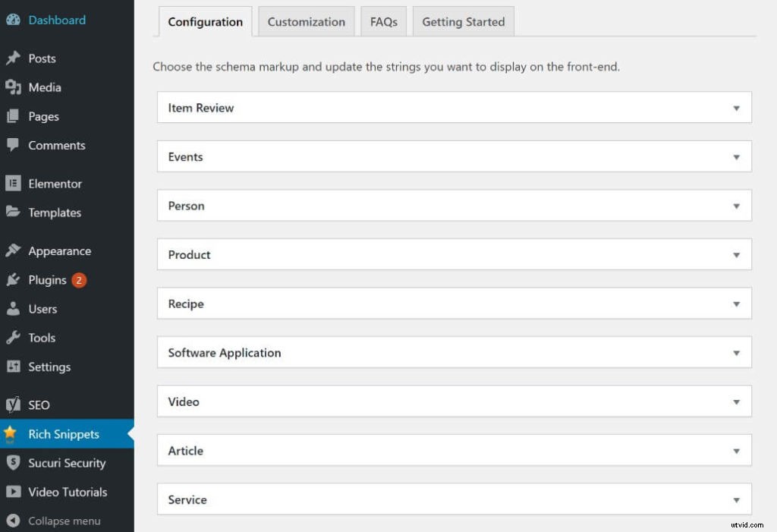Switch to the Customization tab
This screenshot has width=777, height=532.
306,21
